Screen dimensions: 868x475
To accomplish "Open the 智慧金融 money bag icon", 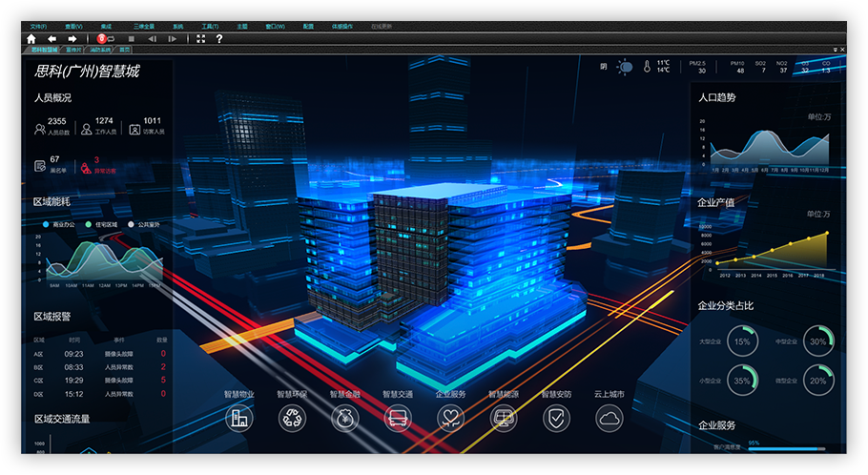I will [x=345, y=418].
